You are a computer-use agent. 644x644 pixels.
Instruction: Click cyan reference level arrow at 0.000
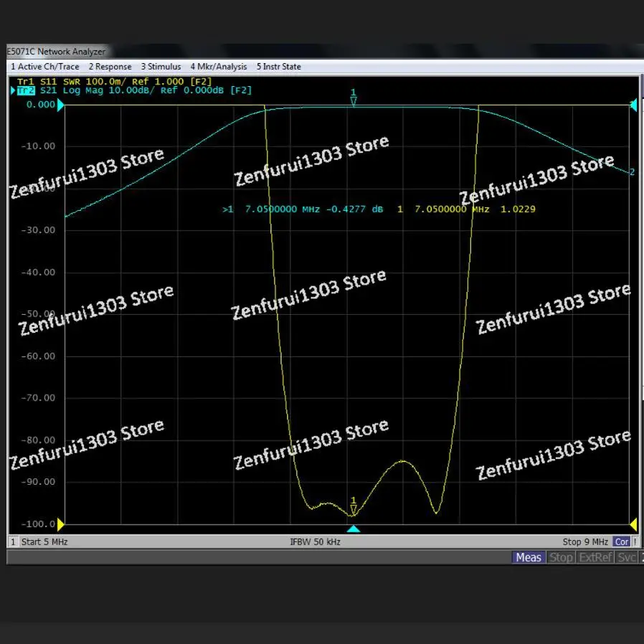[61, 105]
